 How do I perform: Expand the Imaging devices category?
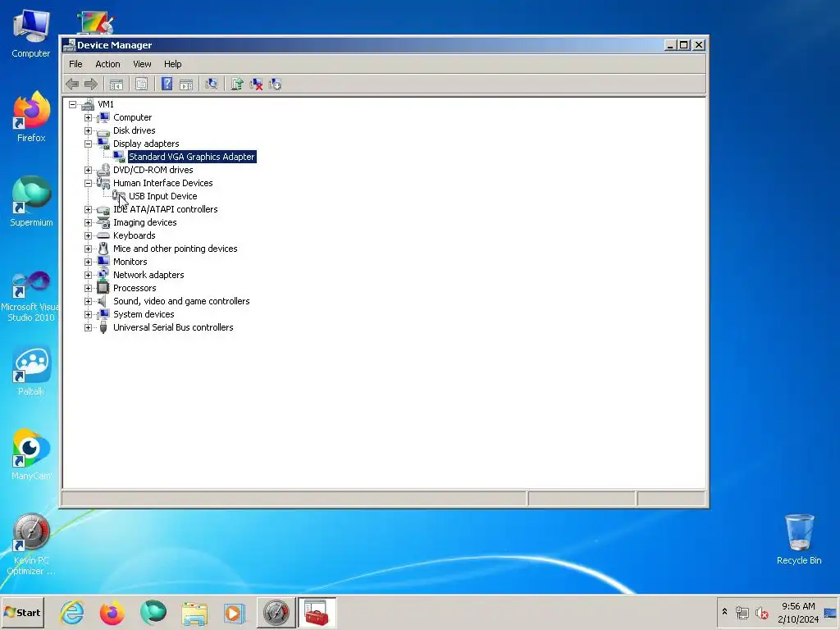pyautogui.click(x=88, y=222)
